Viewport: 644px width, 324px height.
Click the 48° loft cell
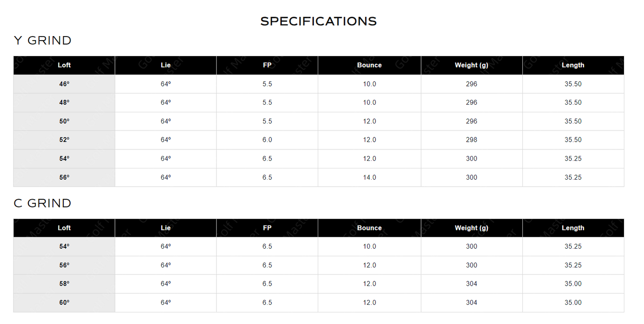coord(64,103)
